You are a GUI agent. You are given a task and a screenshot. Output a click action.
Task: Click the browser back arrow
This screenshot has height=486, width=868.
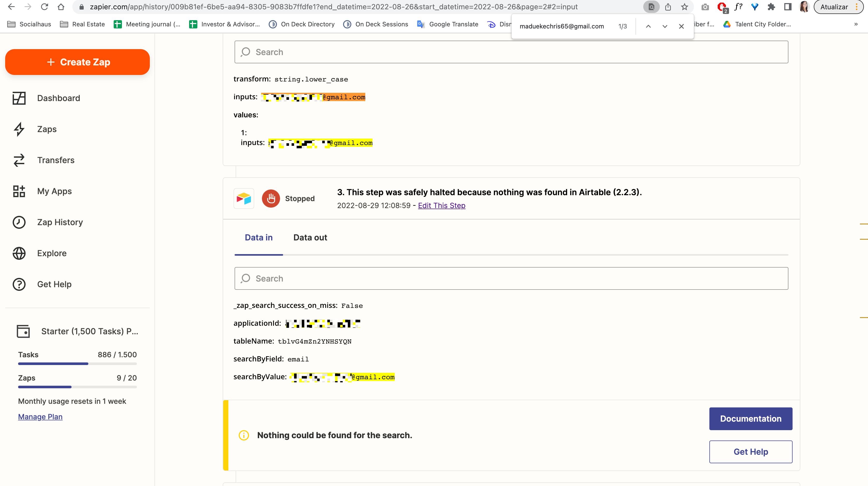point(11,7)
